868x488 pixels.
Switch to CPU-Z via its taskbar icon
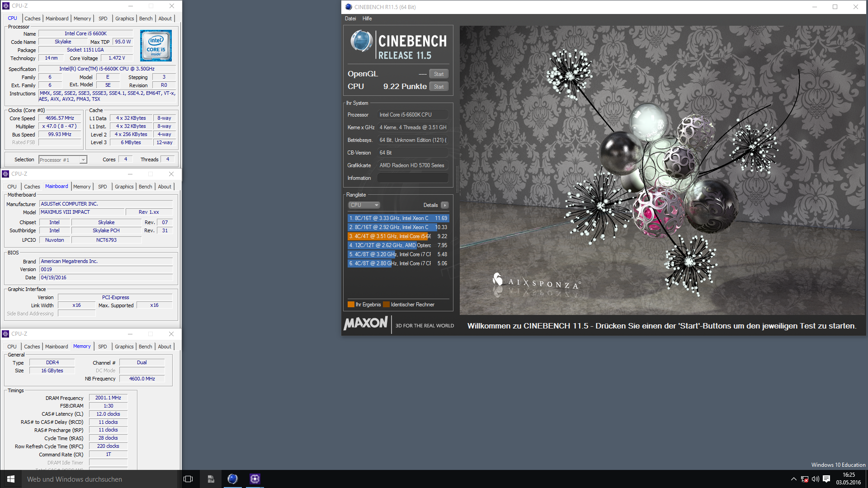click(x=255, y=479)
